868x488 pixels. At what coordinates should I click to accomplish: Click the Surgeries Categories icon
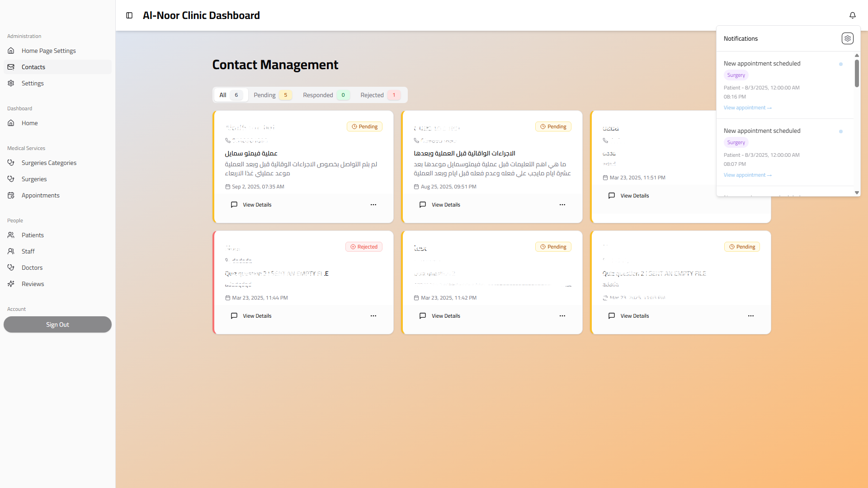[x=11, y=163]
